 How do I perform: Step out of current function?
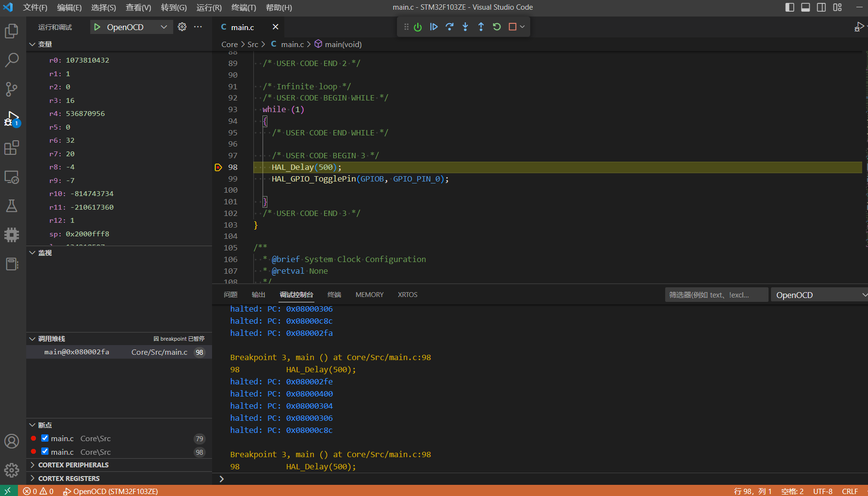[481, 27]
